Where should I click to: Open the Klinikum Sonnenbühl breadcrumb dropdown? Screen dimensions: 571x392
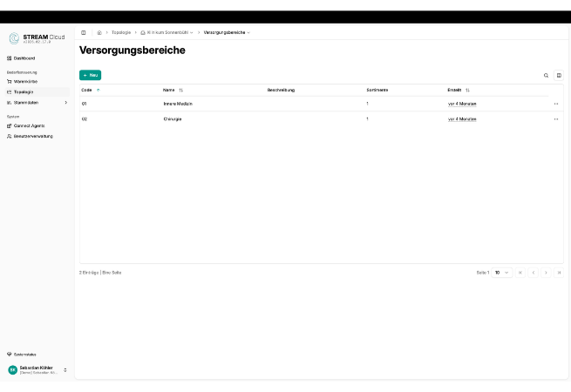167,32
